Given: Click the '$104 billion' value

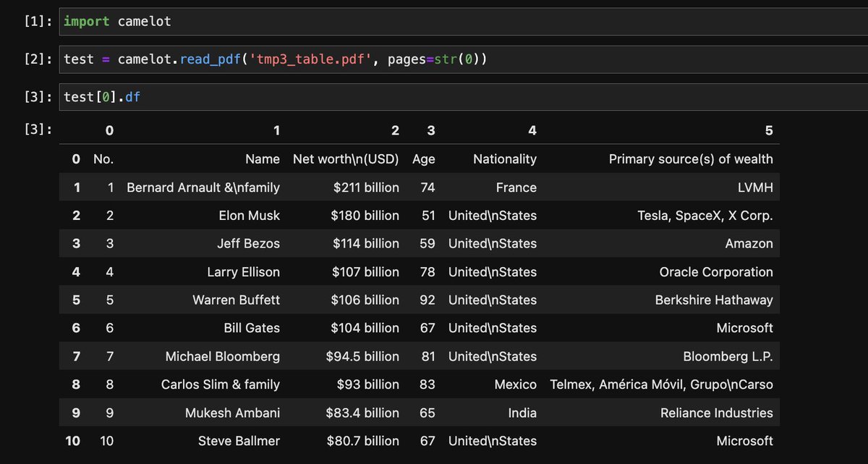Looking at the screenshot, I should point(365,328).
